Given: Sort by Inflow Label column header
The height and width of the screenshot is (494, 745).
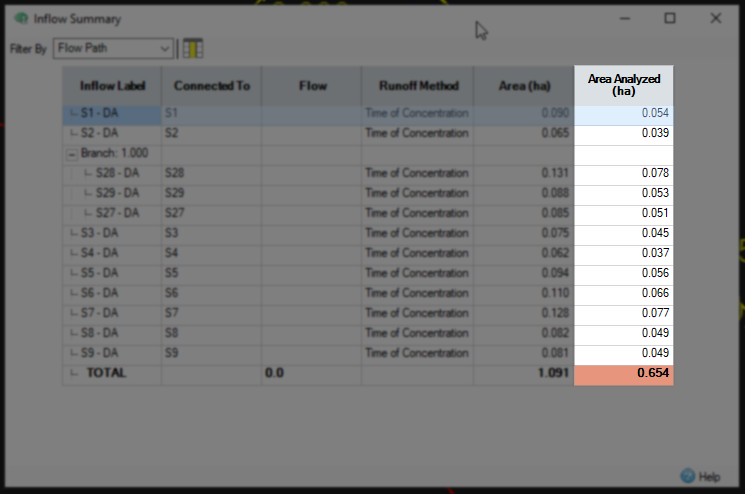Looking at the screenshot, I should [x=112, y=86].
